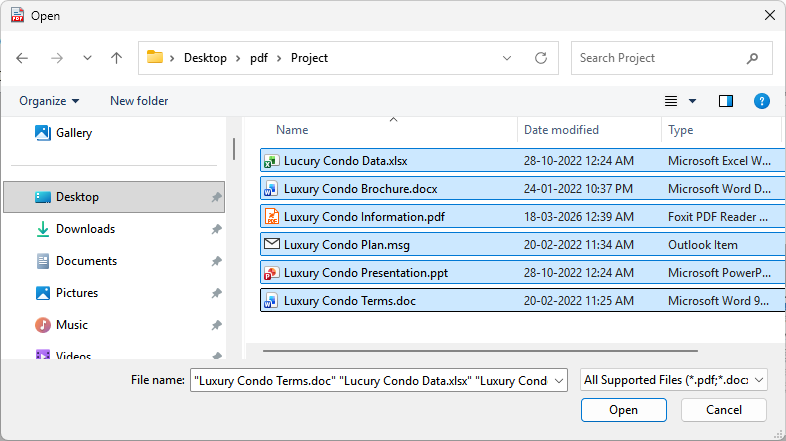This screenshot has width=786, height=441.
Task: Click the PowerPoint icon of Luxury Condo Presentation.ppt
Action: tap(271, 272)
